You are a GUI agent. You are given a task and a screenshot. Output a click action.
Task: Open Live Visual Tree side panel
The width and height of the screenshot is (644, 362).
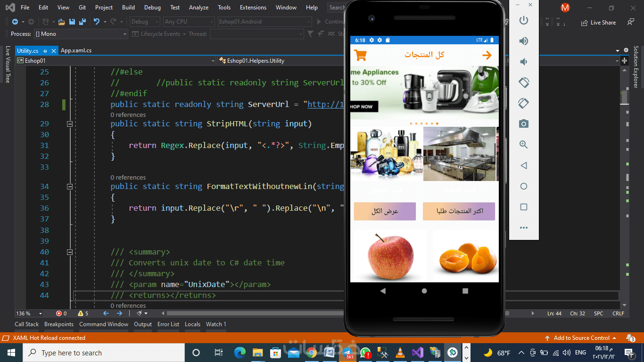coord(8,64)
